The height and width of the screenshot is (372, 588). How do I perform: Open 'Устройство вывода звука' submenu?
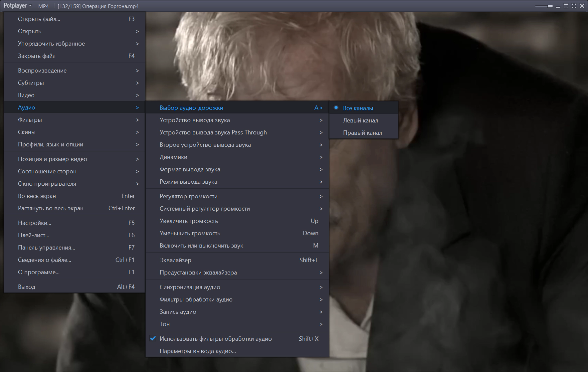(237, 120)
